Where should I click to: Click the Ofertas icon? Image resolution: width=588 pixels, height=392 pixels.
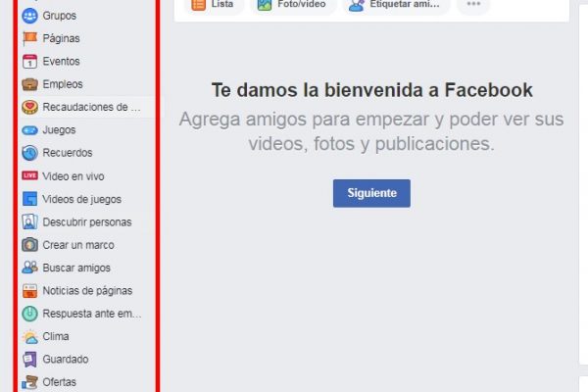(x=29, y=382)
